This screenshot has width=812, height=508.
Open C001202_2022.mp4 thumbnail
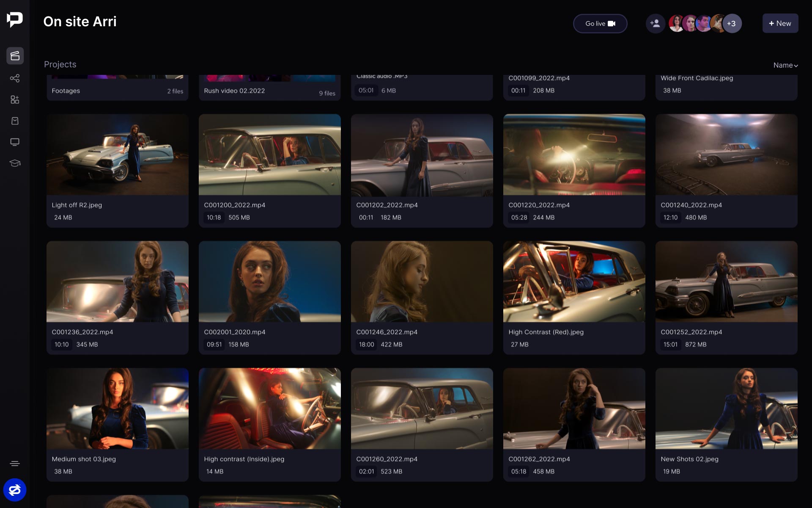(x=422, y=155)
